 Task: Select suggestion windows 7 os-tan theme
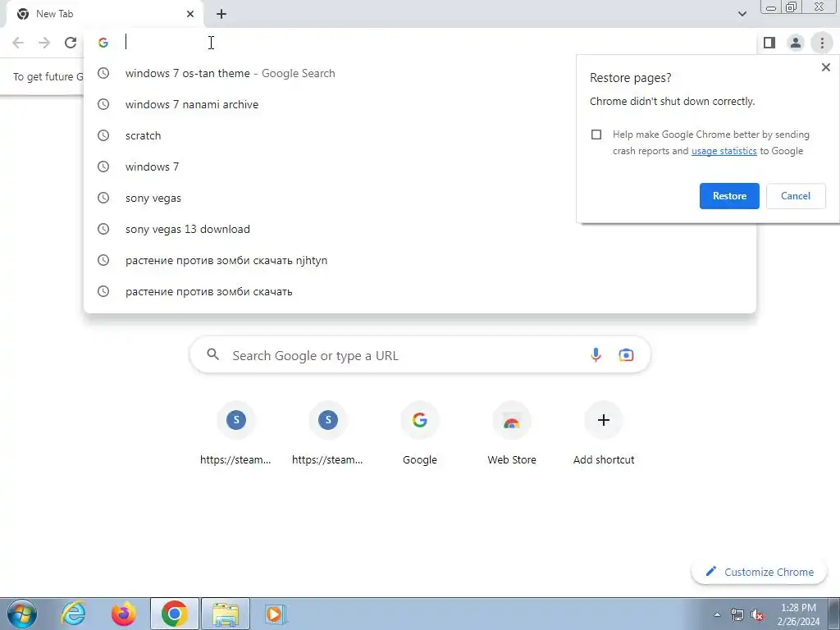pyautogui.click(x=420, y=73)
